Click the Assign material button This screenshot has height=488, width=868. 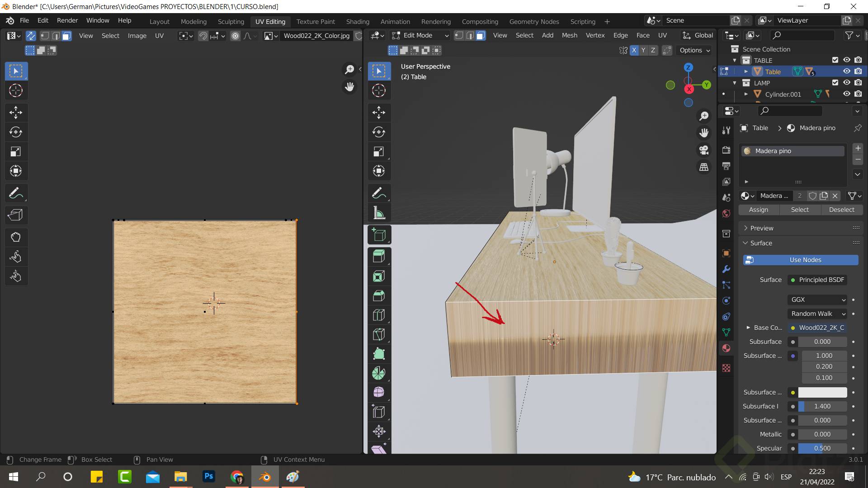point(758,210)
